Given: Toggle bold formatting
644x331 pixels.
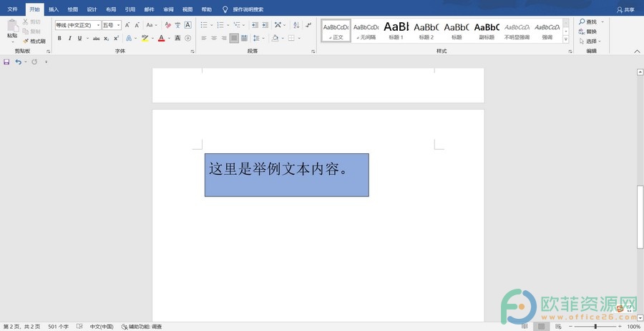Looking at the screenshot, I should [x=59, y=38].
